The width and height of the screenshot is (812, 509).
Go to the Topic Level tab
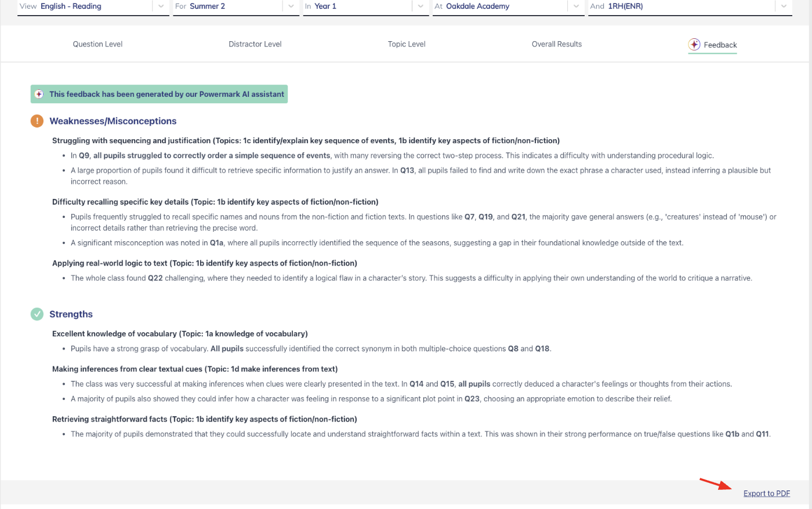tap(407, 44)
